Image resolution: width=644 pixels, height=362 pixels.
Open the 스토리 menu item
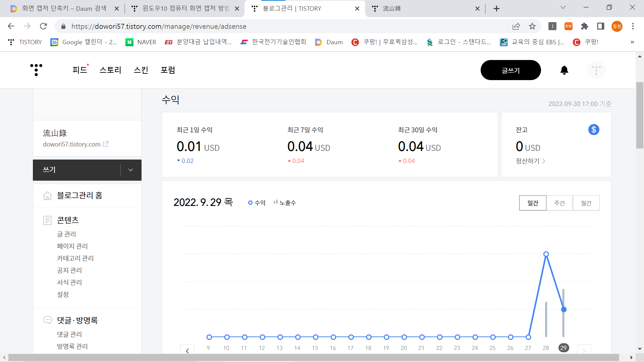coord(110,70)
